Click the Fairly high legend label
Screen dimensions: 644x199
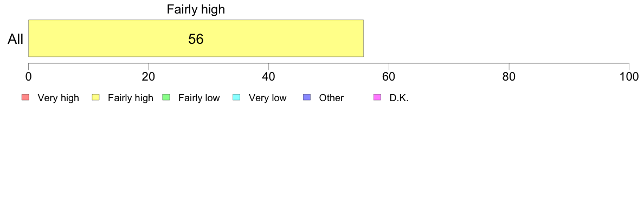tap(131, 98)
